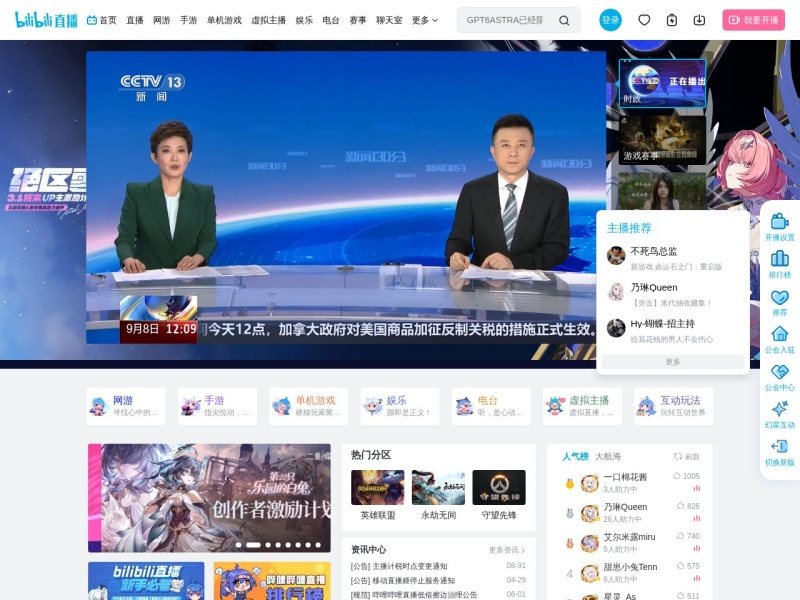Expand the 更多 dropdown in navigation
The width and height of the screenshot is (800, 600).
(425, 20)
